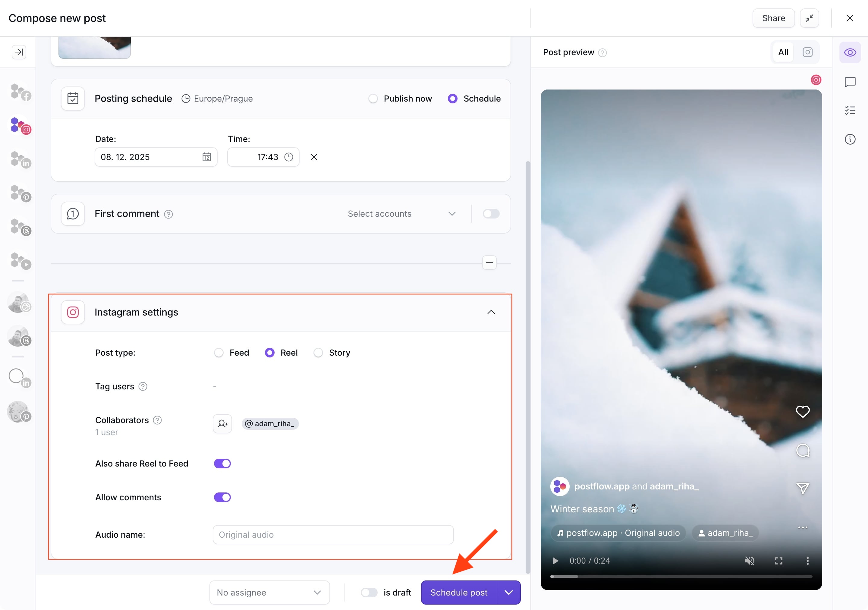Disable the Allow comments switch
This screenshot has width=868, height=610.
[222, 497]
